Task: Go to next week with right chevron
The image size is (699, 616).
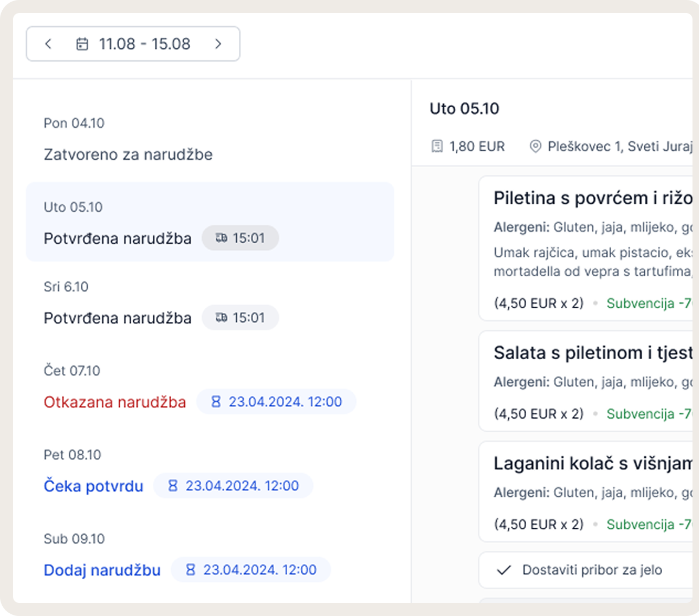Action: [218, 44]
